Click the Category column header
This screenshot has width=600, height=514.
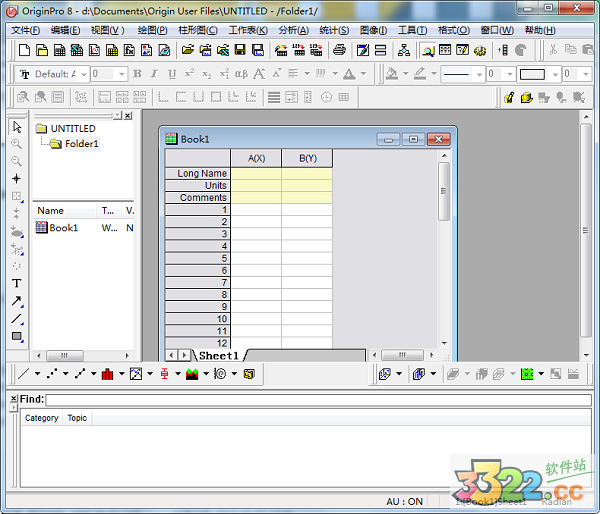coord(42,418)
